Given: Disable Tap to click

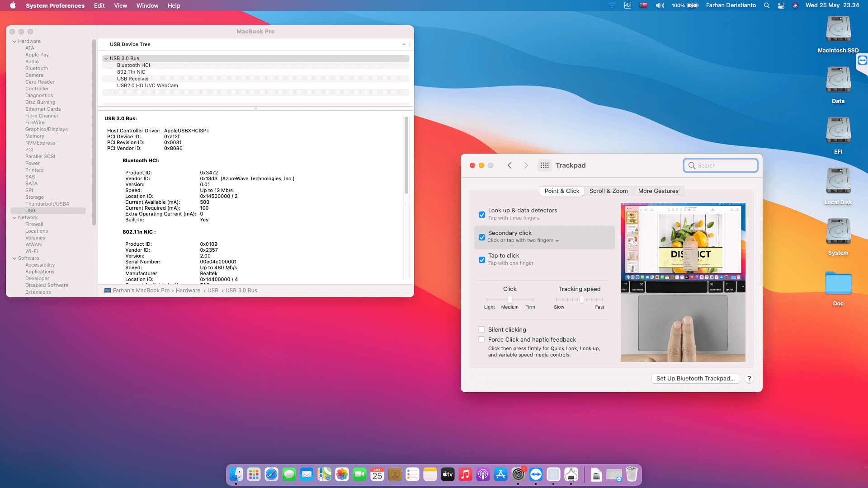Looking at the screenshot, I should pos(482,260).
